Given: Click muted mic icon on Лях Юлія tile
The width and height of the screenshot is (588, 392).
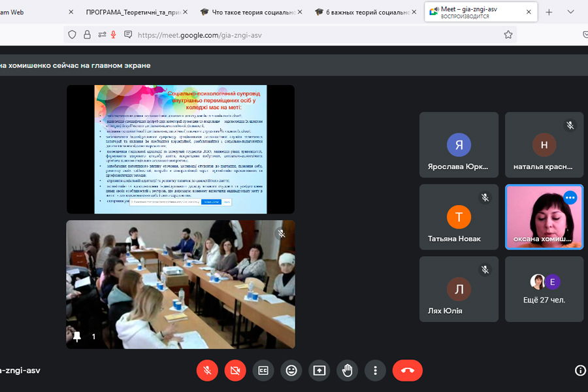Looking at the screenshot, I should pyautogui.click(x=485, y=269).
